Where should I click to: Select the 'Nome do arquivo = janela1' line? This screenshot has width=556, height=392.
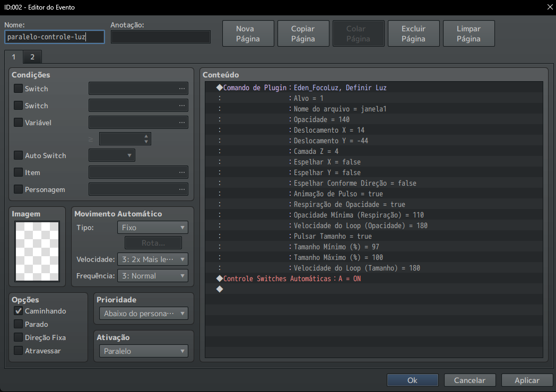point(373,109)
